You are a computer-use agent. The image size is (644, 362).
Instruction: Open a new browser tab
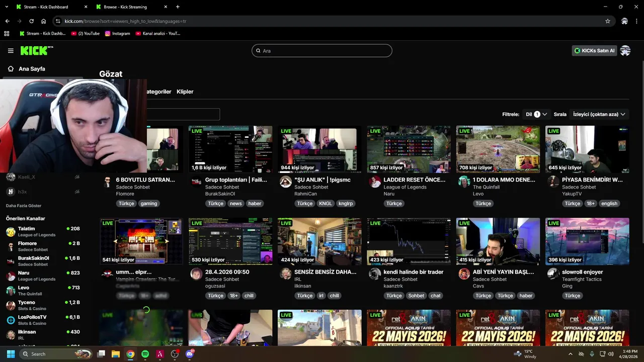click(x=178, y=7)
